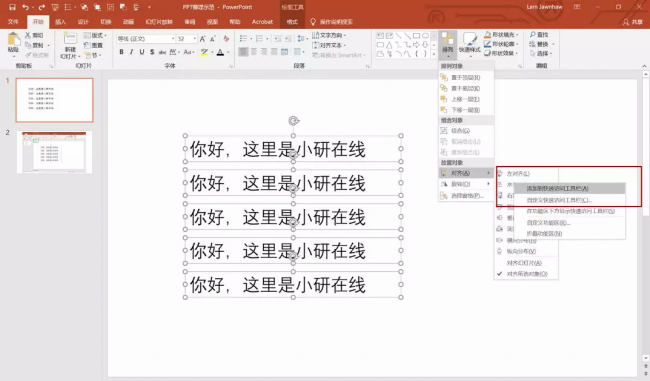This screenshot has height=381, width=650.
Task: Decrease the font size
Action: (x=213, y=39)
